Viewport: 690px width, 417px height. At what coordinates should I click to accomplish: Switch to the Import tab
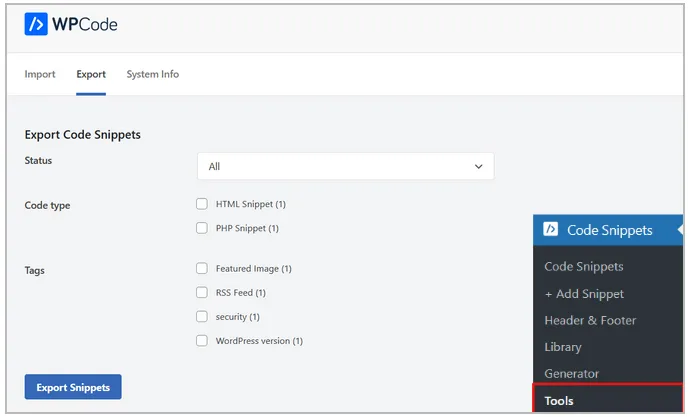[x=40, y=74]
